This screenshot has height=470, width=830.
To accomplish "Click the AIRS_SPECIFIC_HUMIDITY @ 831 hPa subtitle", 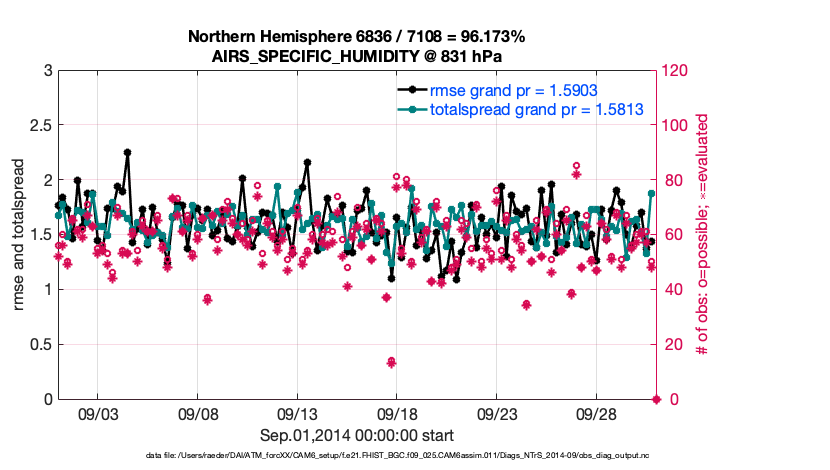I will [356, 55].
